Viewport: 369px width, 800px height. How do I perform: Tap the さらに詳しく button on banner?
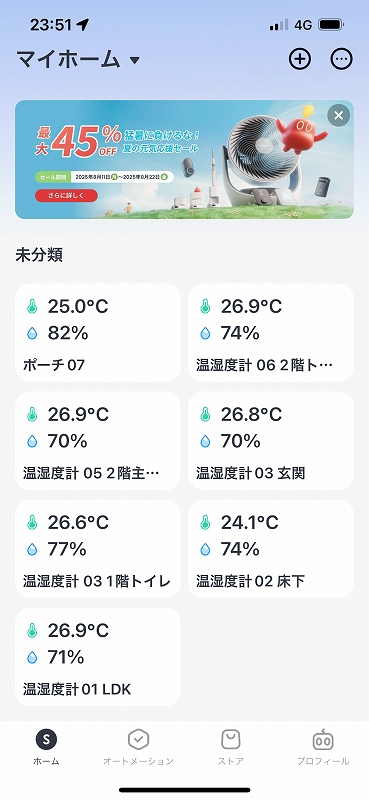(x=66, y=195)
